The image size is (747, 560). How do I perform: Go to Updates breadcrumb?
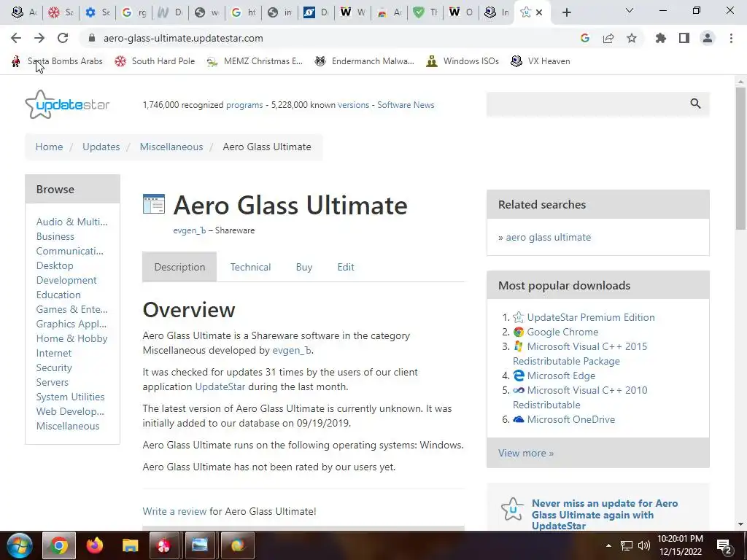[x=101, y=147]
